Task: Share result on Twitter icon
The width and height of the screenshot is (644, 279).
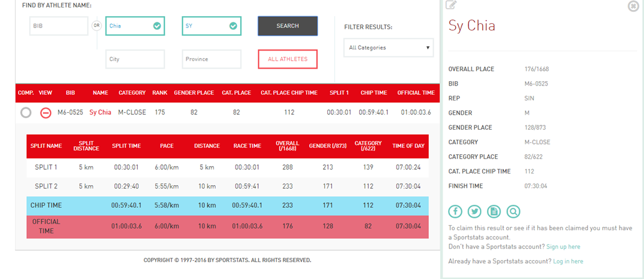Action: coord(474,212)
